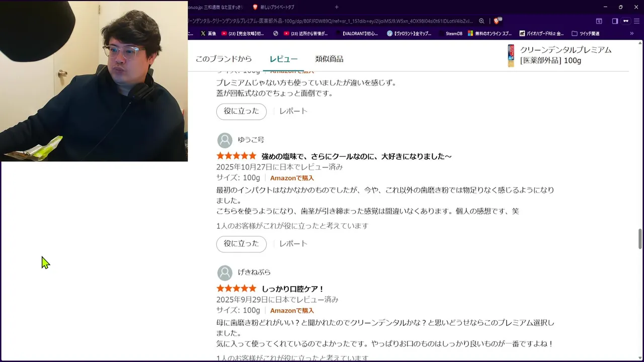The image size is (644, 362).
Task: Open the 【ヴァロラント】全マップ bookmark
Action: click(409, 34)
